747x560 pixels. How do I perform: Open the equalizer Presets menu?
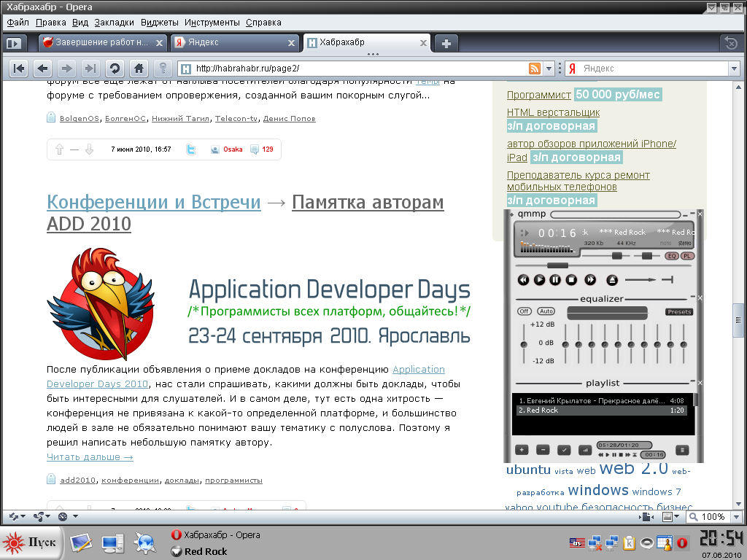pos(679,312)
